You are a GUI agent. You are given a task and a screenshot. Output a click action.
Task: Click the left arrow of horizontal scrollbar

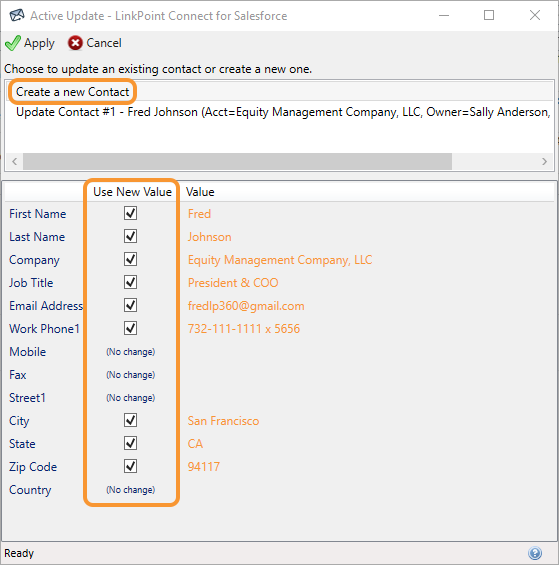click(14, 161)
